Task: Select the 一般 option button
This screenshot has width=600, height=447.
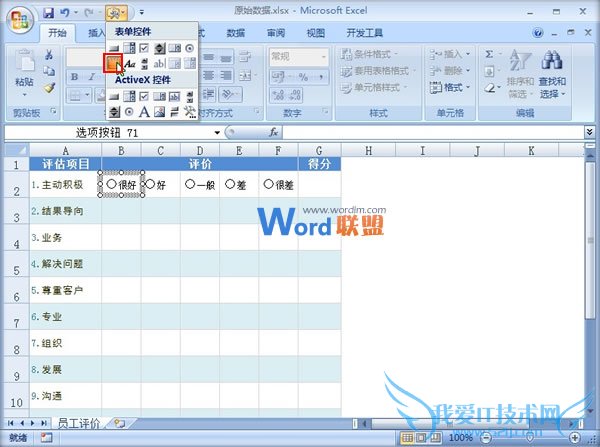Action: click(x=190, y=184)
